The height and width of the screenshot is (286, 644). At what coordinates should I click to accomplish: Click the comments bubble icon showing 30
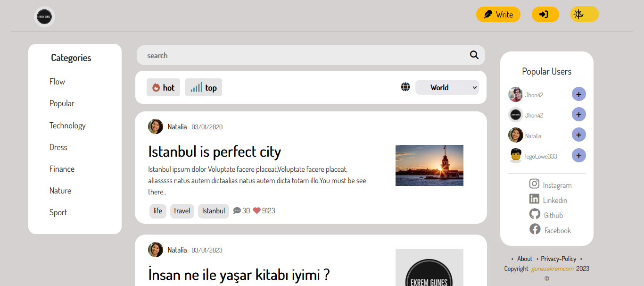[237, 210]
